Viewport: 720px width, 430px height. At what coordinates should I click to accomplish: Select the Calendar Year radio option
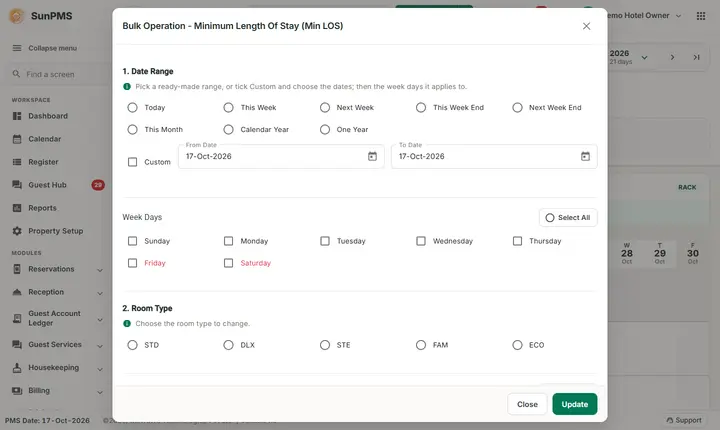click(228, 130)
